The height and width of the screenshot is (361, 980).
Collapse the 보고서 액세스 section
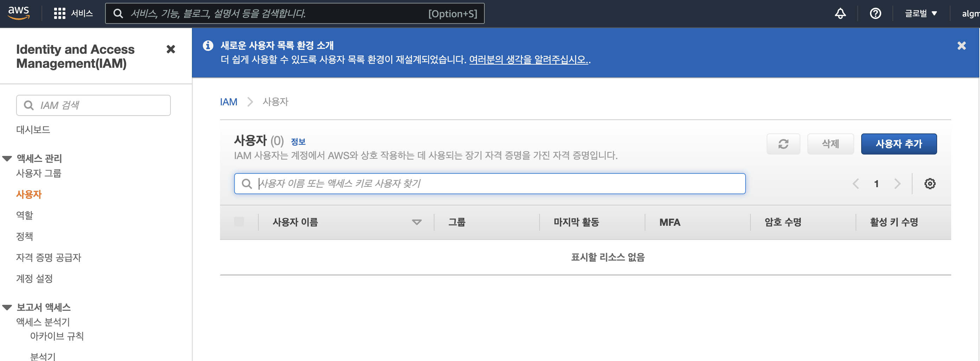click(x=7, y=307)
